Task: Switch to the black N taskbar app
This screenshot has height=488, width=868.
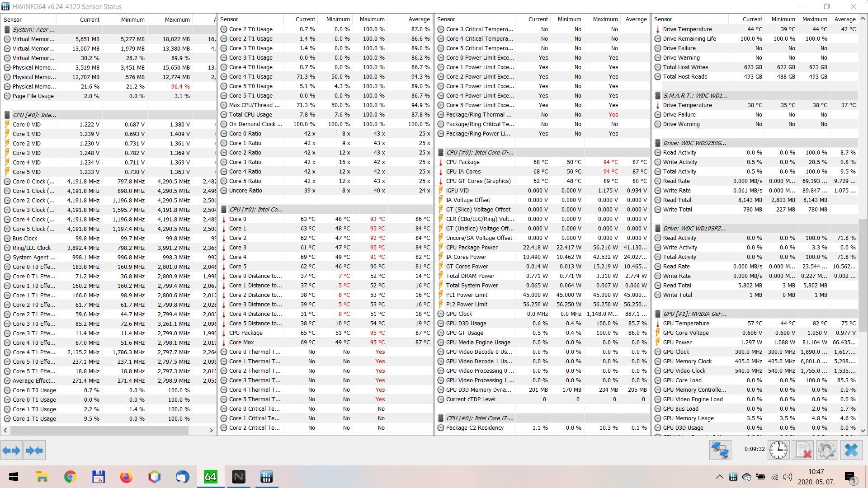Action: click(238, 477)
